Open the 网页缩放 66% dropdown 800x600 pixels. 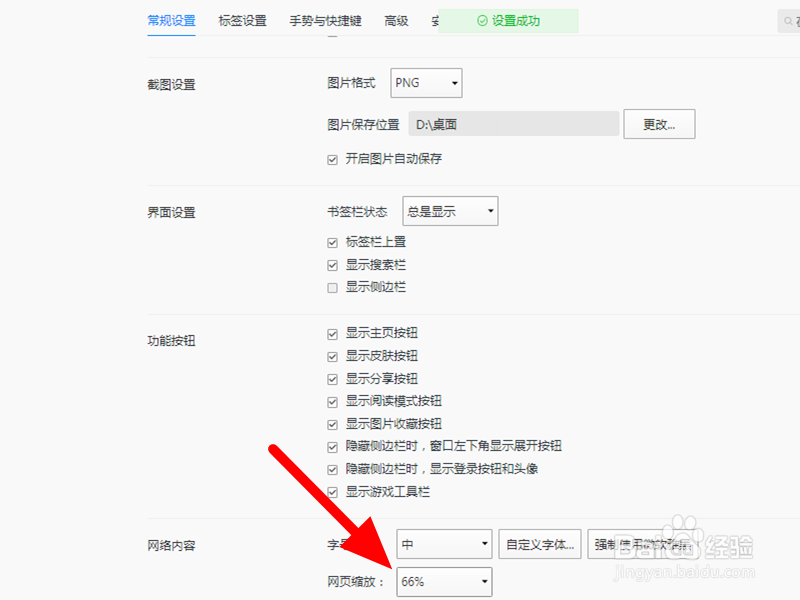tap(444, 581)
